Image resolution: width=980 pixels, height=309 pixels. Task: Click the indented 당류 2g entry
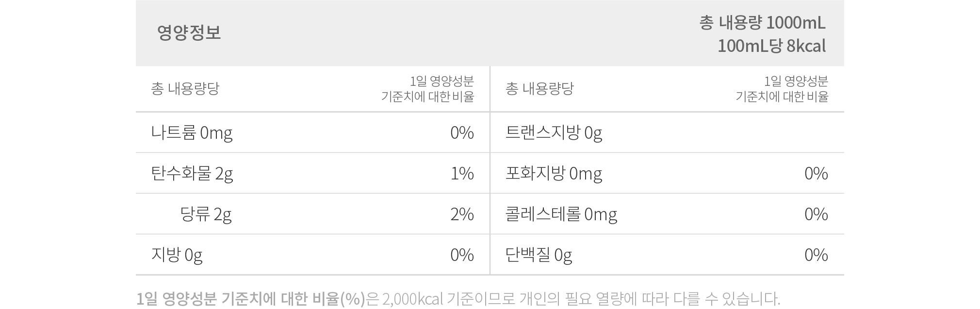(x=206, y=214)
